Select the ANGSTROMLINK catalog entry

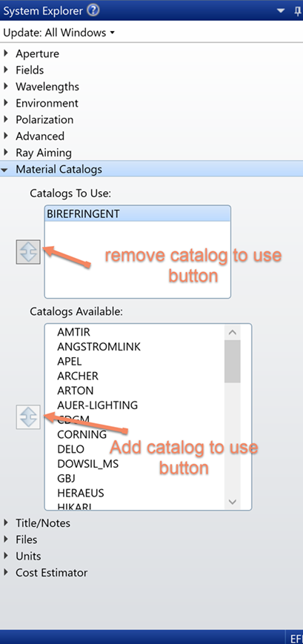click(x=99, y=347)
